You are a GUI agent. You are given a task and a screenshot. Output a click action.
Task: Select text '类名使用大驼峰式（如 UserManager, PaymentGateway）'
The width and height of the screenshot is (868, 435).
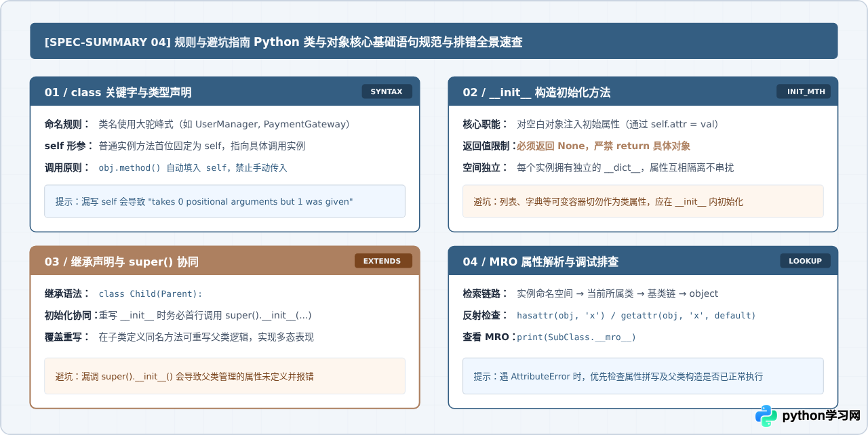click(x=226, y=124)
